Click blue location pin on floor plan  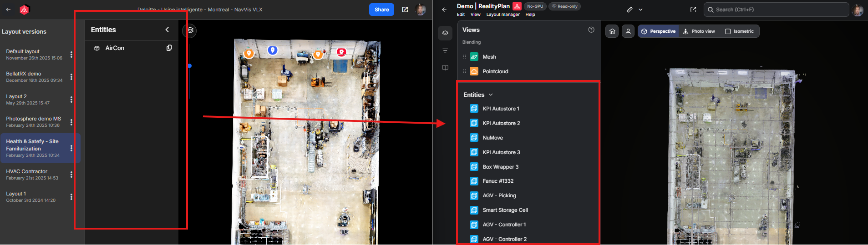[273, 50]
